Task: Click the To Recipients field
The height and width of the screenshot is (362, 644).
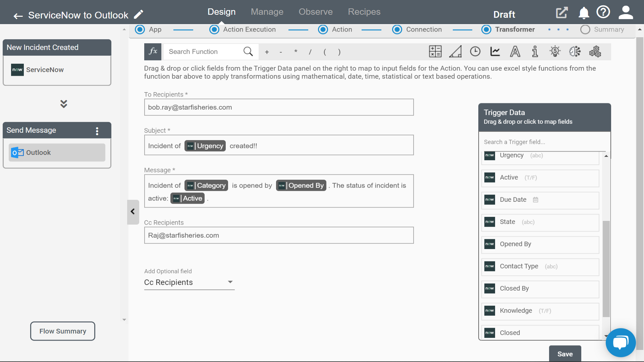Action: 279,107
